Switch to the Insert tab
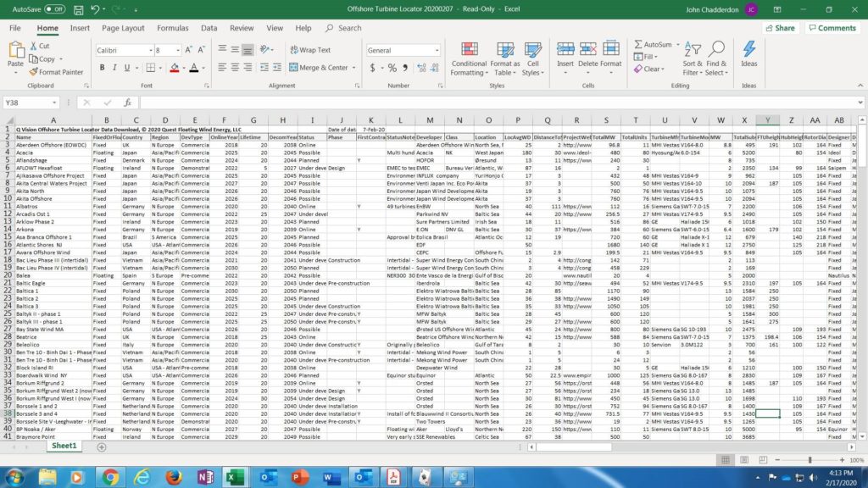The width and height of the screenshot is (868, 488). point(80,28)
